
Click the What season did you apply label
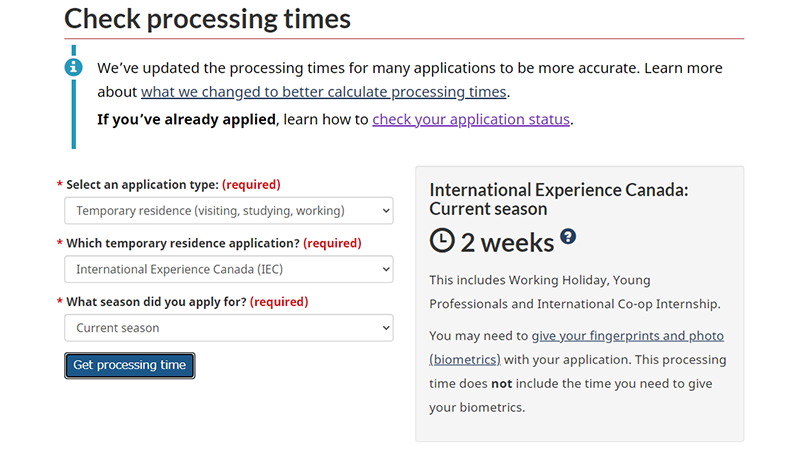pos(156,302)
